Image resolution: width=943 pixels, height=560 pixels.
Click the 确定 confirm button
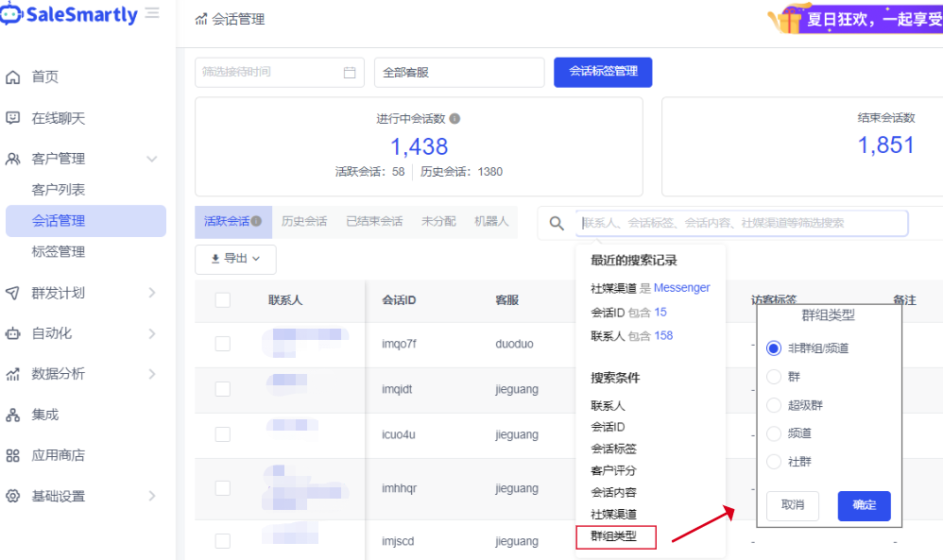click(x=864, y=505)
